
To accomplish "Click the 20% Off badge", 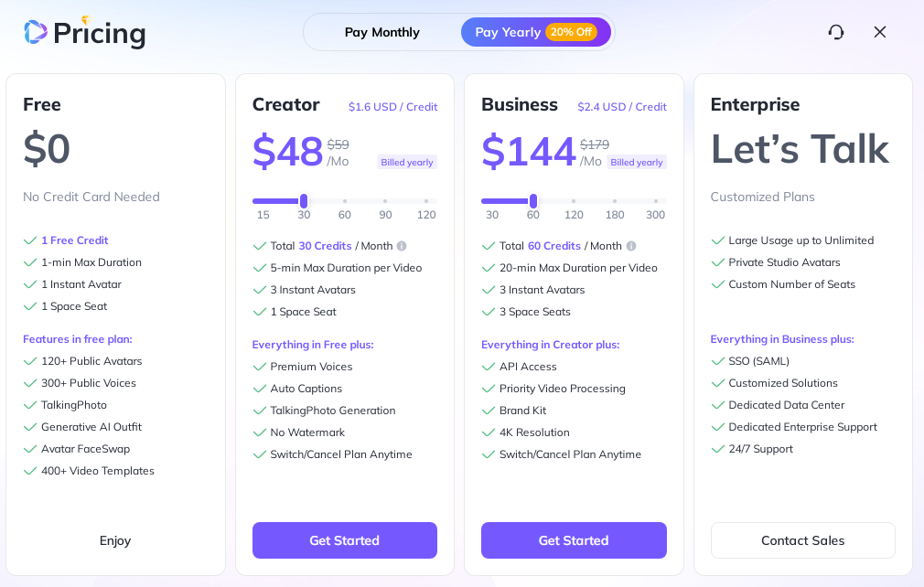I will point(571,32).
